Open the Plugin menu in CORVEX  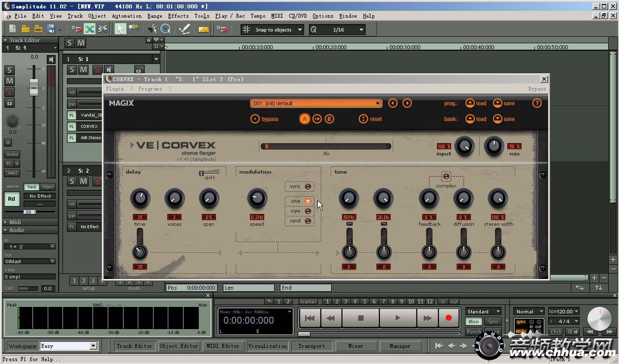coord(115,89)
